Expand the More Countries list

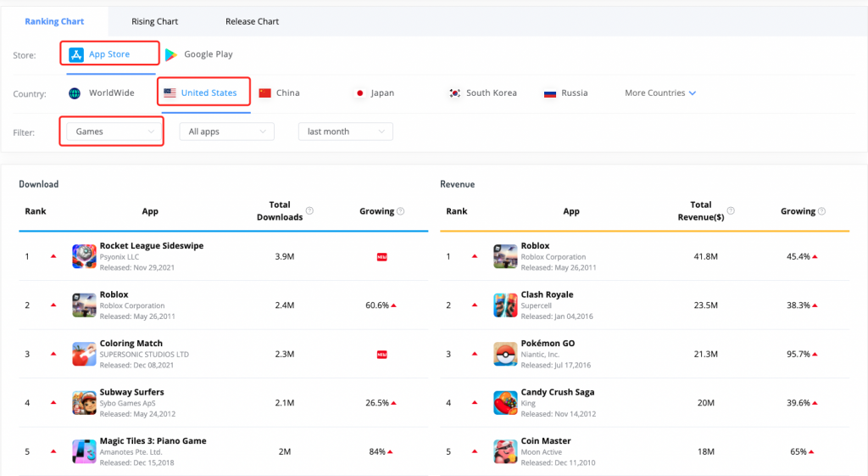click(660, 93)
